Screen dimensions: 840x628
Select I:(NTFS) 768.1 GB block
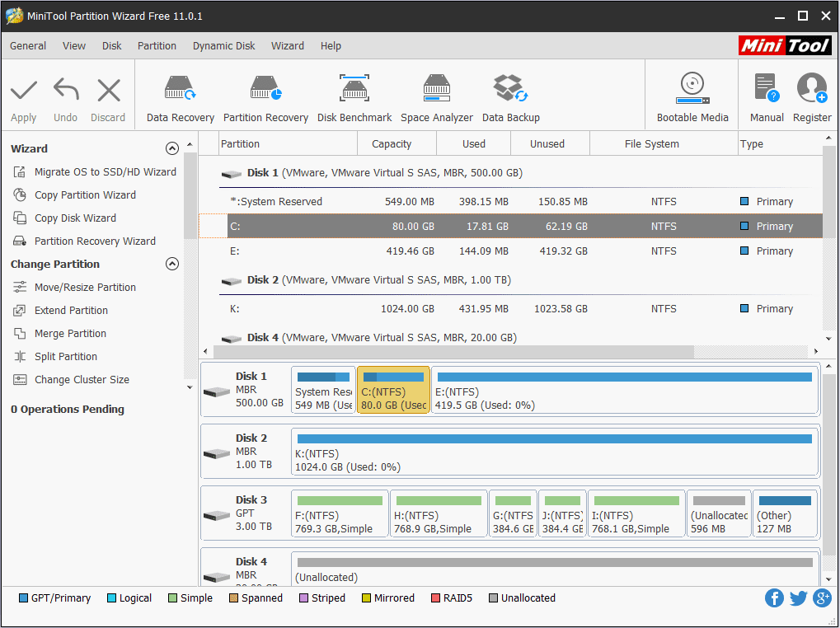(x=636, y=513)
